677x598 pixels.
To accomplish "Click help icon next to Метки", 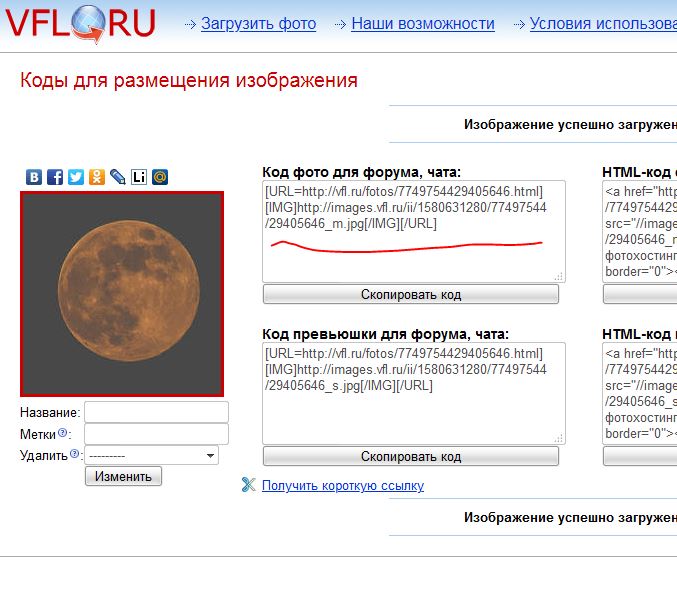I will [x=62, y=432].
